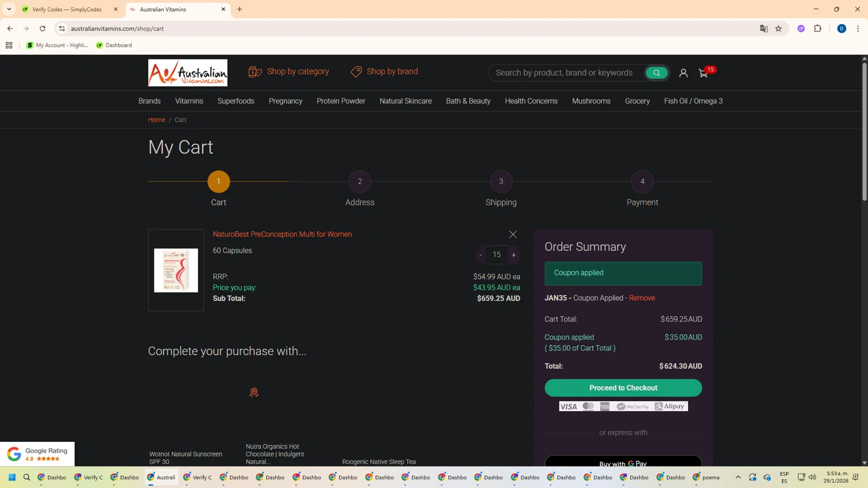The height and width of the screenshot is (488, 868).
Task: Reload the current page
Action: [x=42, y=28]
